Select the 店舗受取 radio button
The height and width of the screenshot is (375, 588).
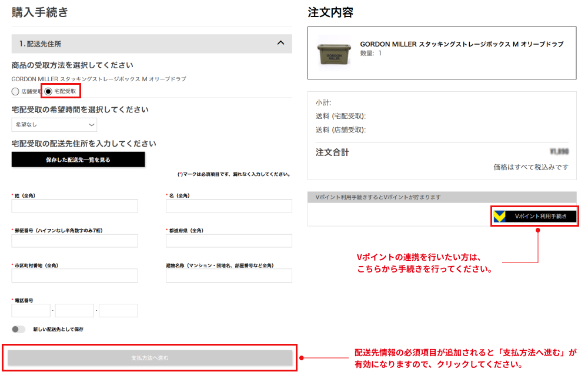pyautogui.click(x=15, y=91)
